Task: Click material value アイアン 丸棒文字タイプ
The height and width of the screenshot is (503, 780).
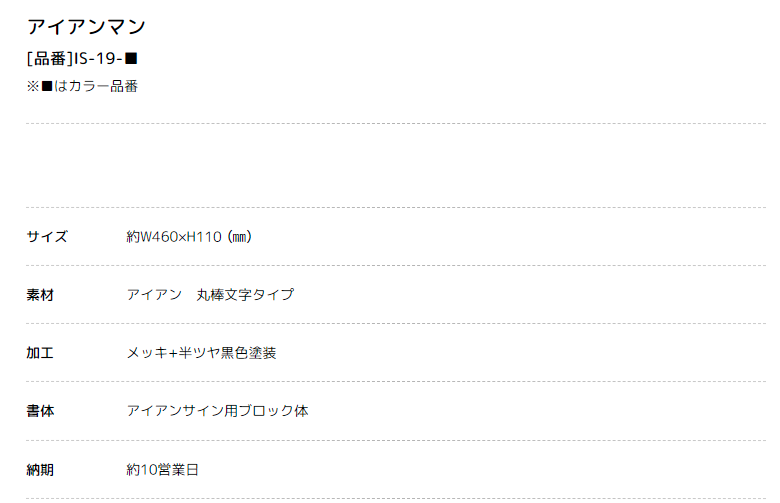Action: [x=210, y=295]
